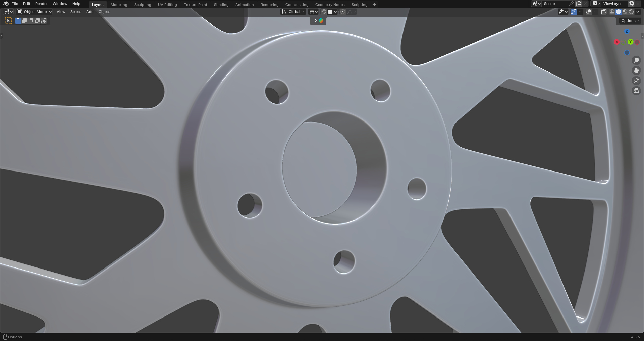Edit the Scene name field

tap(554, 4)
